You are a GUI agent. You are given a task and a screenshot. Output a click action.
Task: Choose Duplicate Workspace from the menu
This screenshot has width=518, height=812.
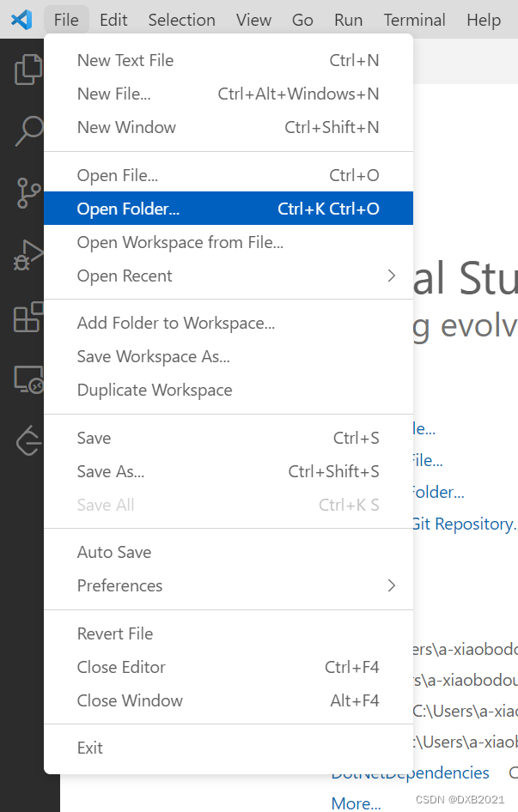pyautogui.click(x=155, y=390)
